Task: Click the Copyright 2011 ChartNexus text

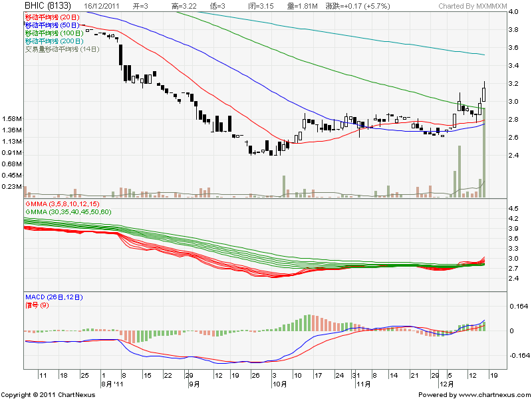Action: pos(49,394)
